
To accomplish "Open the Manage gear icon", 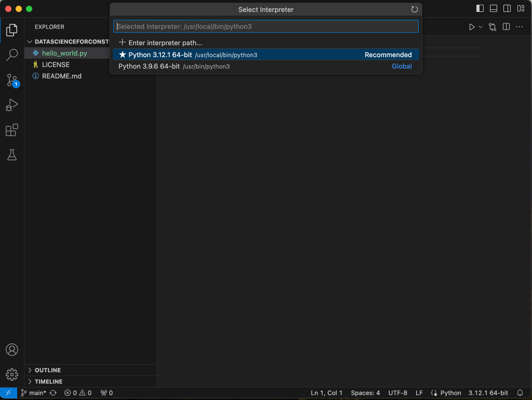I will (12, 374).
